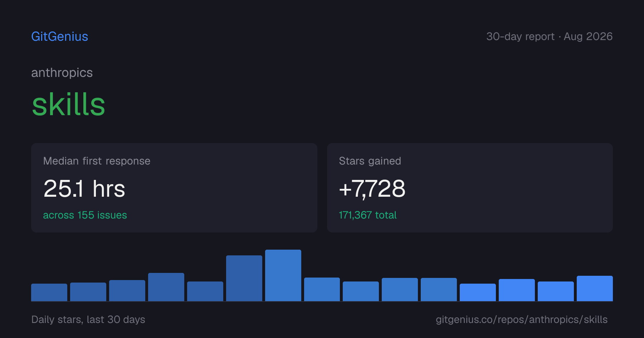Click the tallest bar in the daily stars chart
644x338 pixels.
(x=283, y=275)
